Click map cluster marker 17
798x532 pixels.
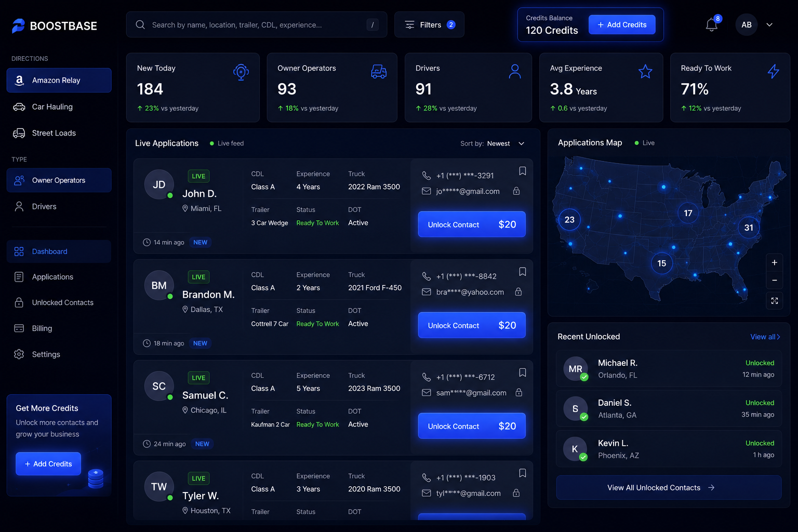click(688, 213)
